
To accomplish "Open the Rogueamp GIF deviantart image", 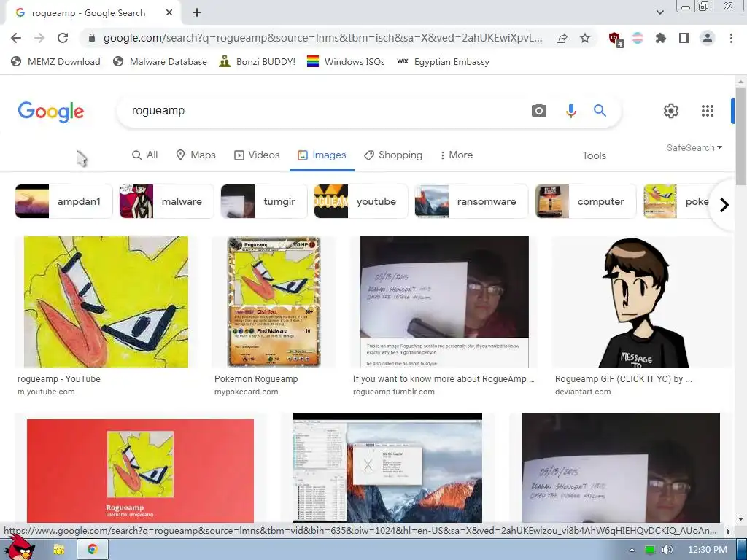I will (x=641, y=302).
